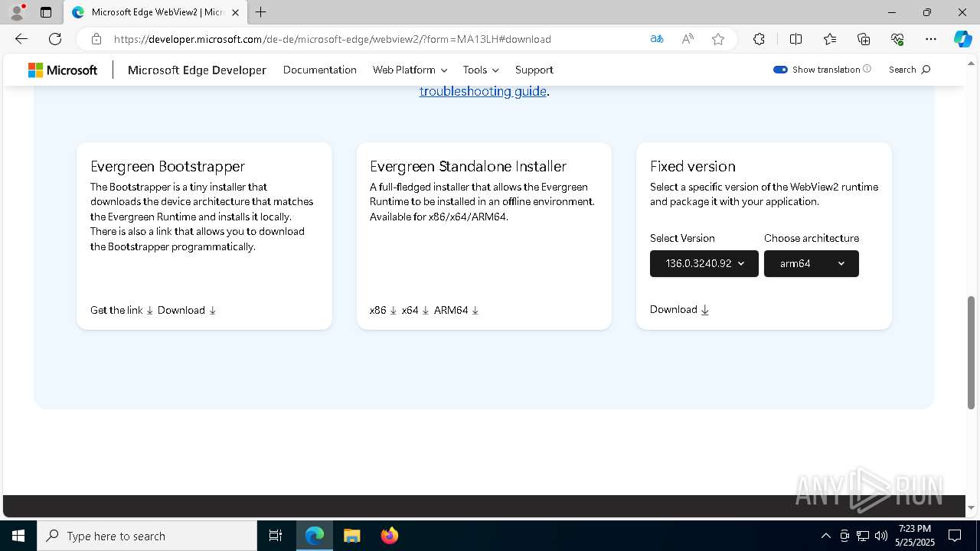Click the Read aloud icon
Viewport: 980px width, 551px height.
pyautogui.click(x=688, y=39)
